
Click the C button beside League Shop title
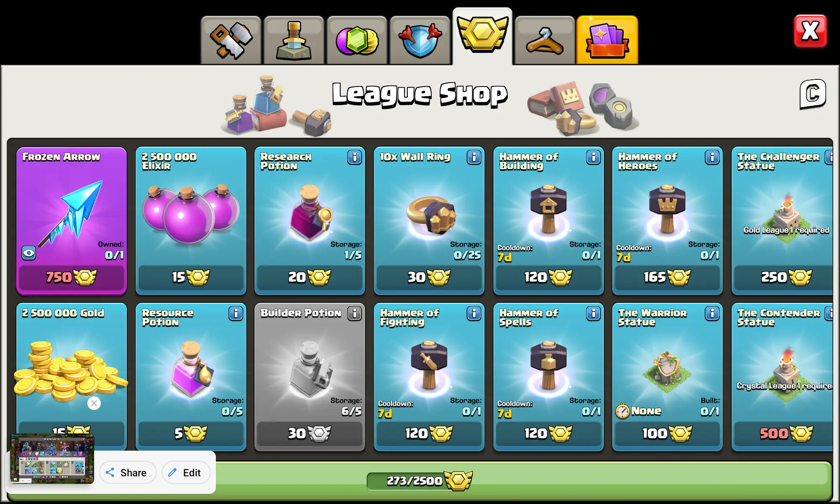pos(813,94)
